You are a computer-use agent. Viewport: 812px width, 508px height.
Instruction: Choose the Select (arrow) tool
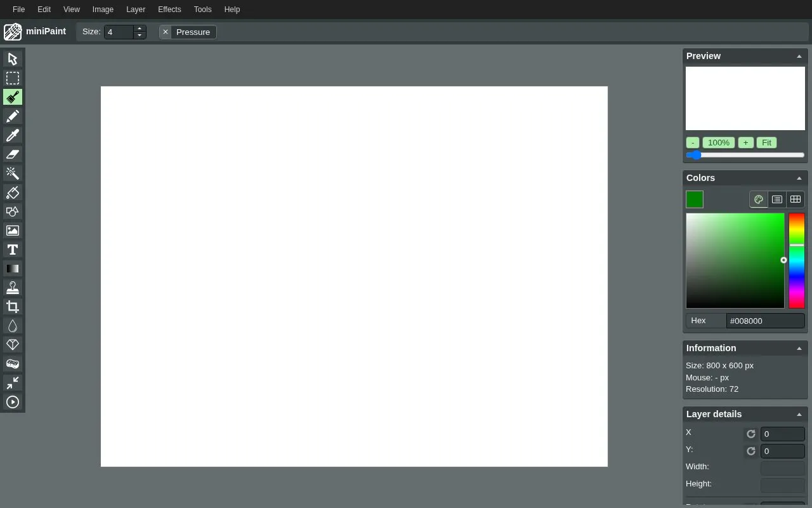point(13,59)
